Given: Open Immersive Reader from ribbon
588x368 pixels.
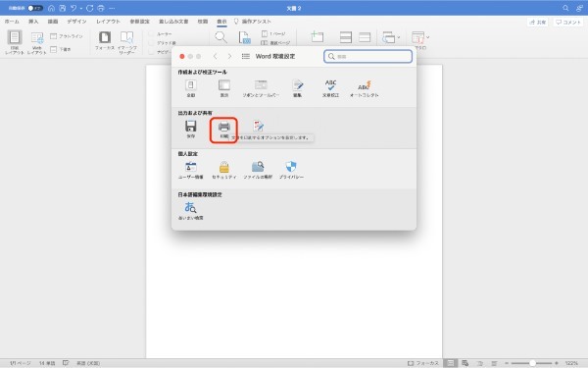Looking at the screenshot, I should pyautogui.click(x=126, y=42).
